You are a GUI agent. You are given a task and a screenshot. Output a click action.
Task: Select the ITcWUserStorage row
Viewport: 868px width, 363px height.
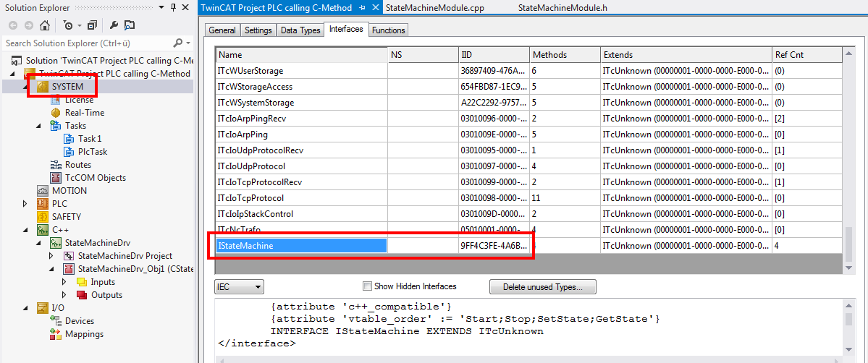[528, 70]
